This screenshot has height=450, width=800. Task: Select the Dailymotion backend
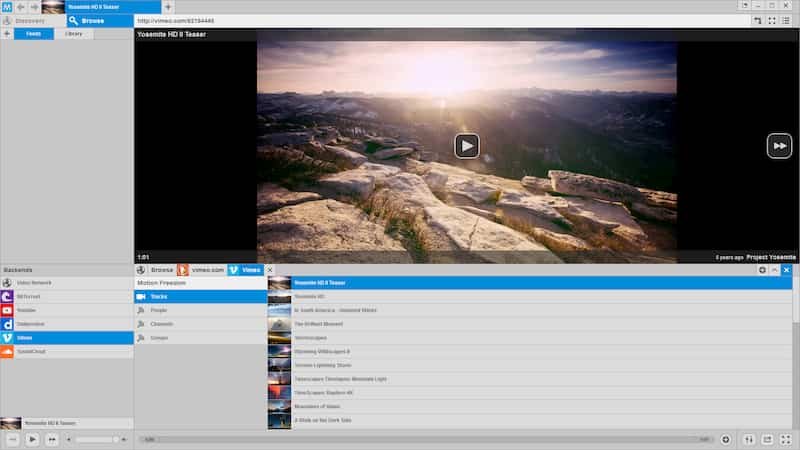pyautogui.click(x=67, y=324)
